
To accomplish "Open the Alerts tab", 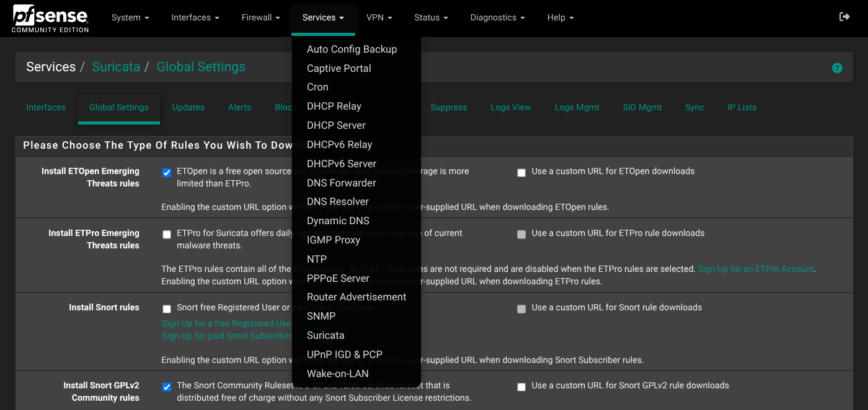I will 240,107.
